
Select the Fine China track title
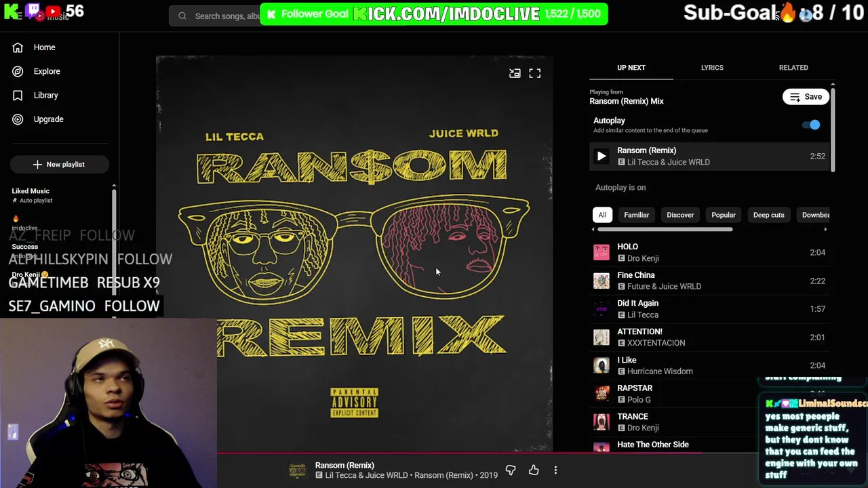(636, 275)
